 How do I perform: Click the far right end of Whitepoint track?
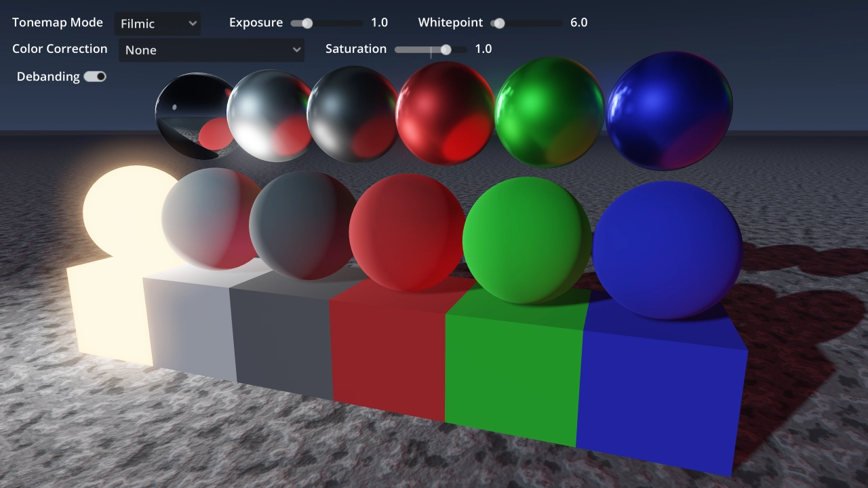[x=560, y=23]
